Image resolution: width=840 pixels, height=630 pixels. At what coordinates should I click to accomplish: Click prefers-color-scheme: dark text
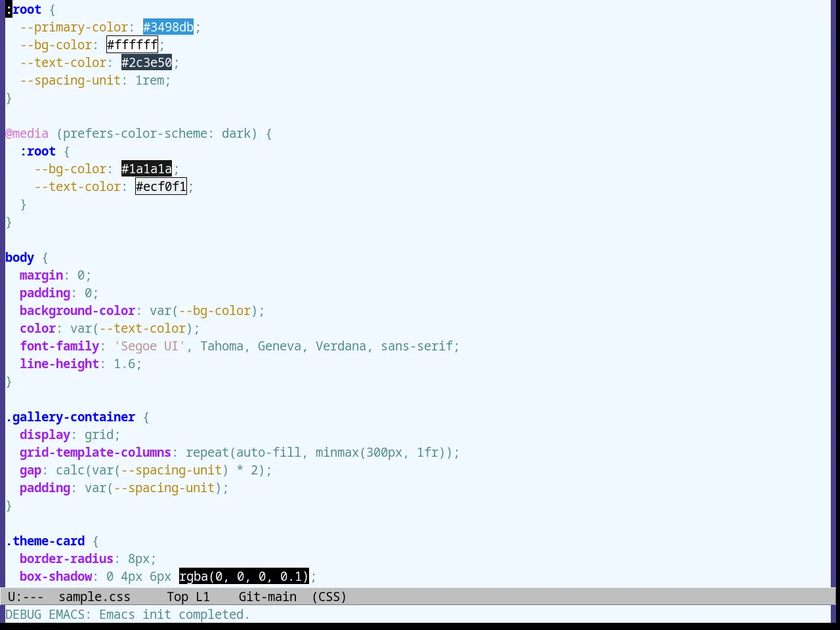tap(157, 133)
